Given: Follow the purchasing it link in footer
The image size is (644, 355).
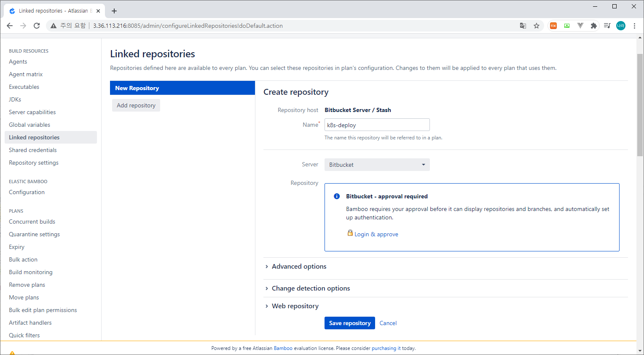Looking at the screenshot, I should pos(386,348).
